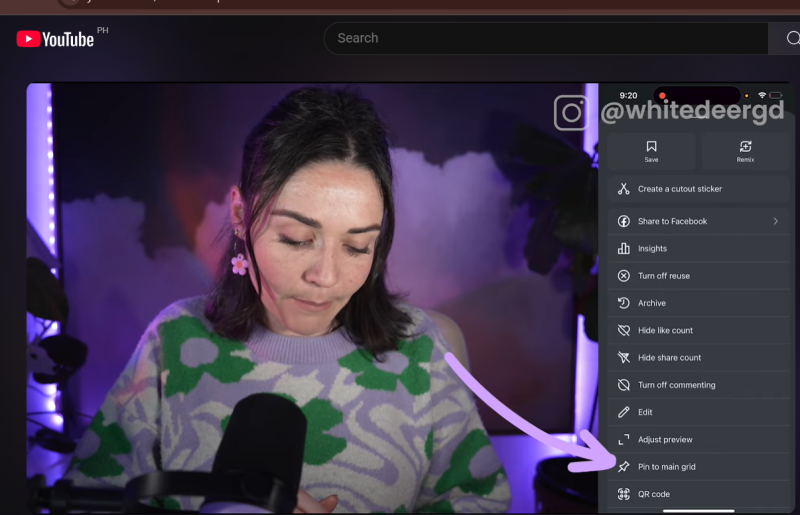Tap the Remix icon

[745, 146]
